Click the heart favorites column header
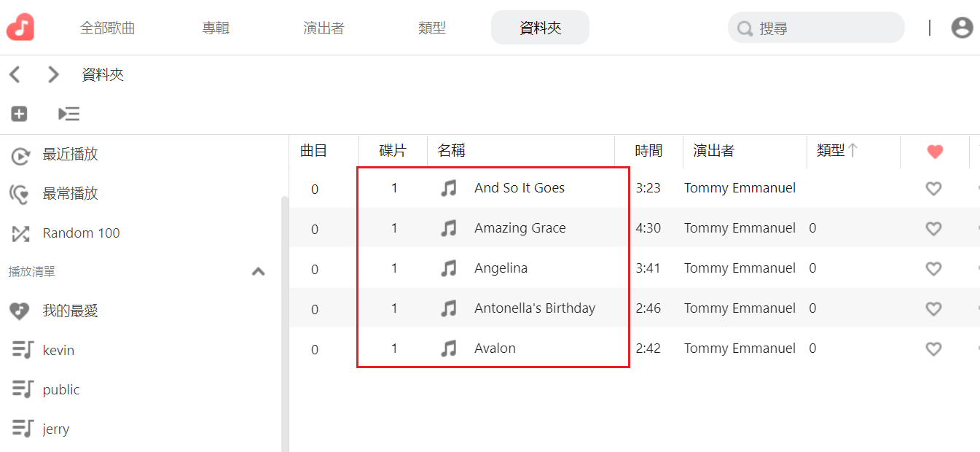 click(935, 152)
